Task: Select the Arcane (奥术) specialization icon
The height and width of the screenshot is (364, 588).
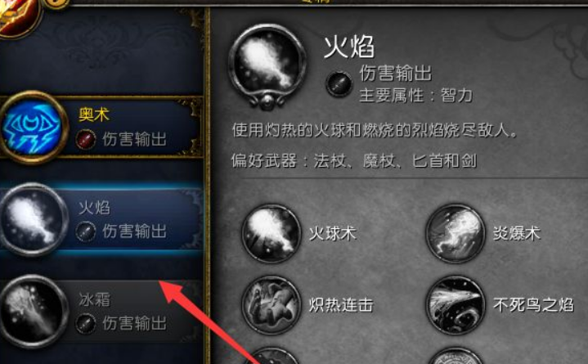Action: 33,128
